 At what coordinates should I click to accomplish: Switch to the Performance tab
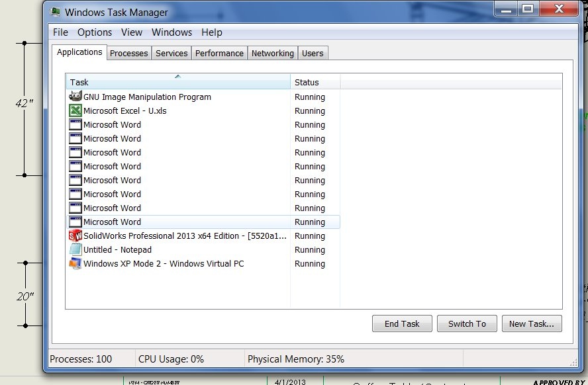(219, 53)
